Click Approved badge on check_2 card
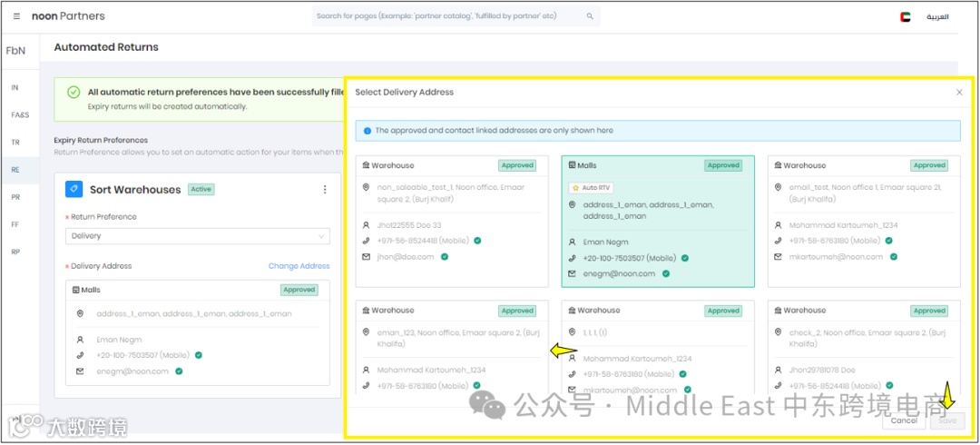Screen dimensions: 980x445 click(929, 311)
